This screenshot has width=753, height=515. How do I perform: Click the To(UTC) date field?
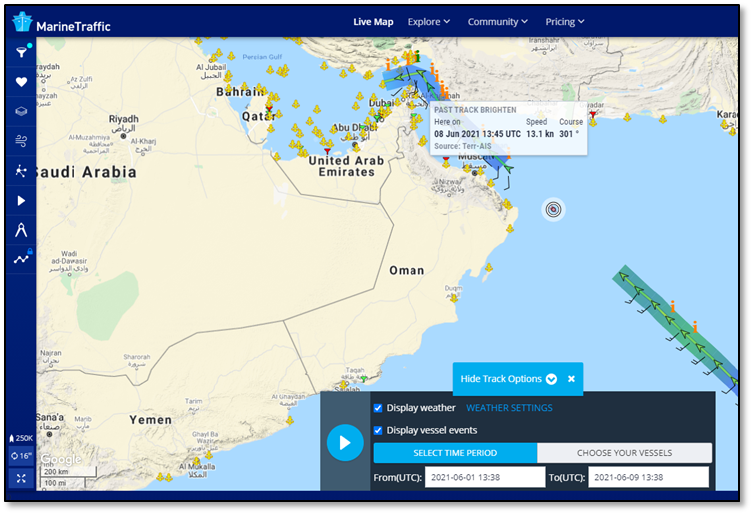[648, 478]
